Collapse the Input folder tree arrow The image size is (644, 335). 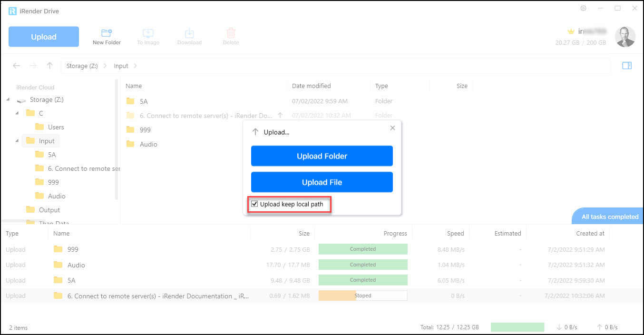17,141
